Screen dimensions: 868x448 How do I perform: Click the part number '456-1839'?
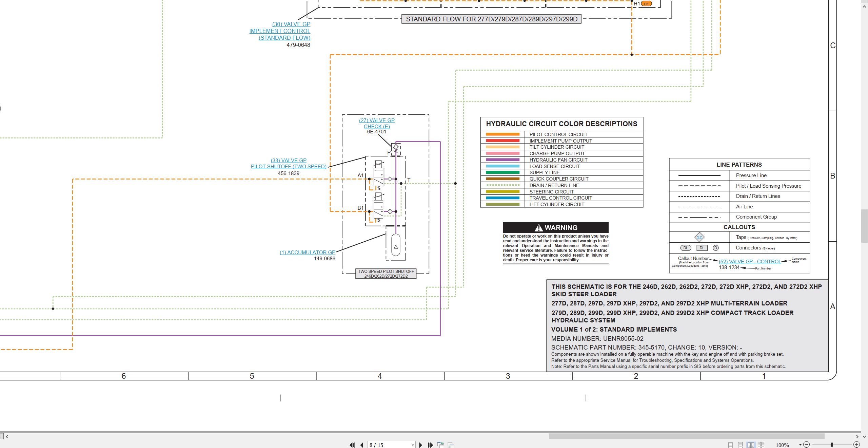tap(289, 173)
